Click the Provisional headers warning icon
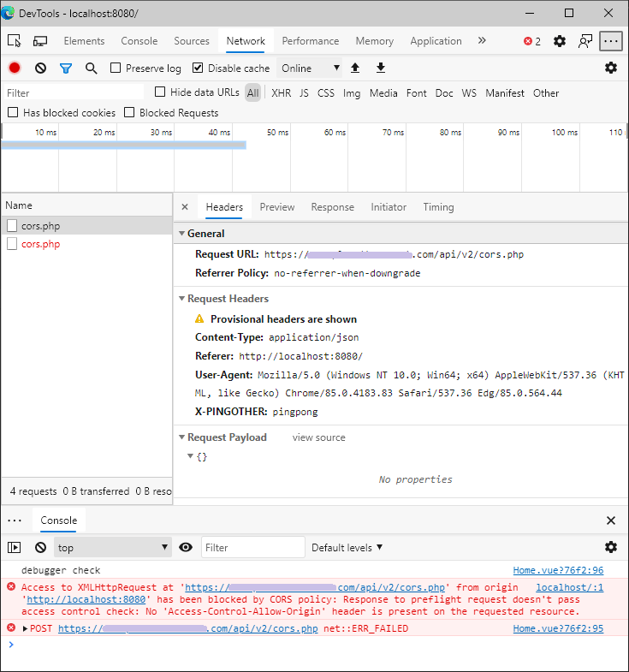Image resolution: width=629 pixels, height=672 pixels. pos(199,318)
